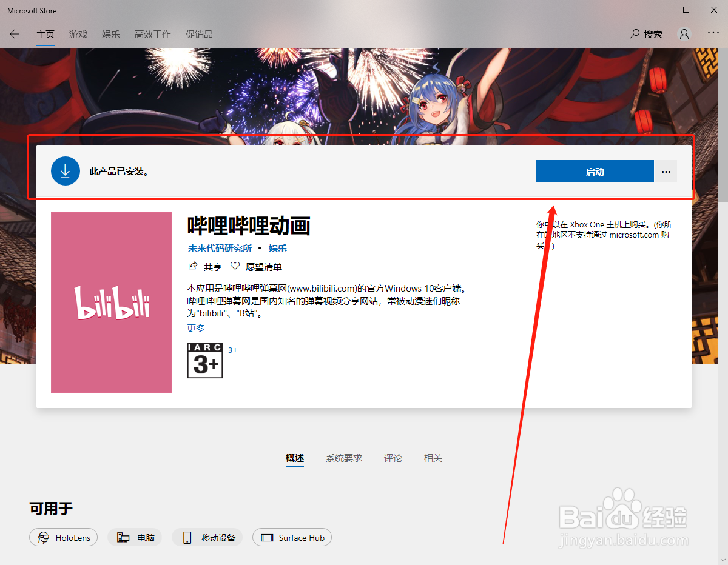Click the 移动设备 device chip

coord(207,538)
